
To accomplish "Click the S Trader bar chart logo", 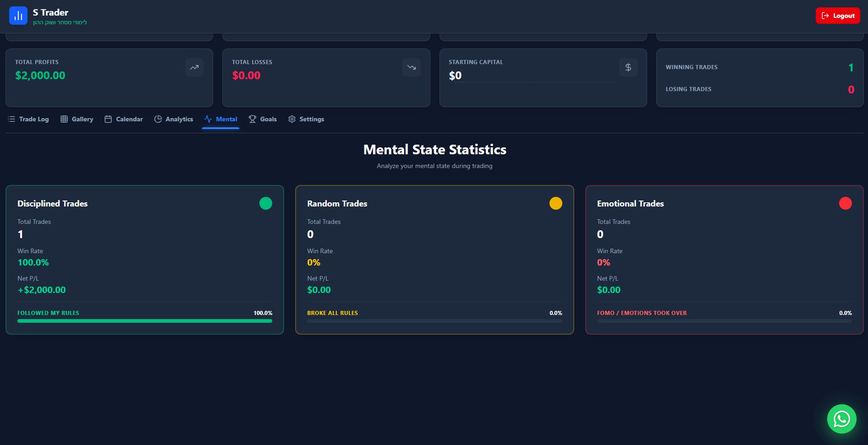I will 18,16.
